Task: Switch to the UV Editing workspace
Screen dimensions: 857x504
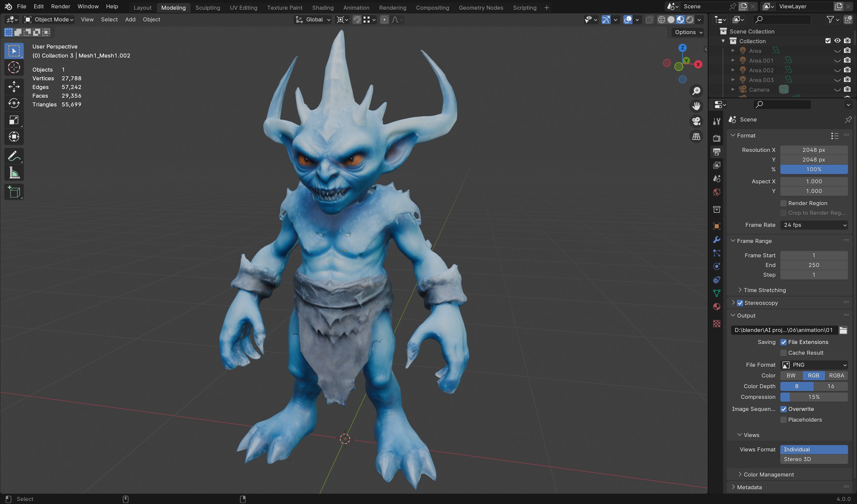Action: point(243,7)
